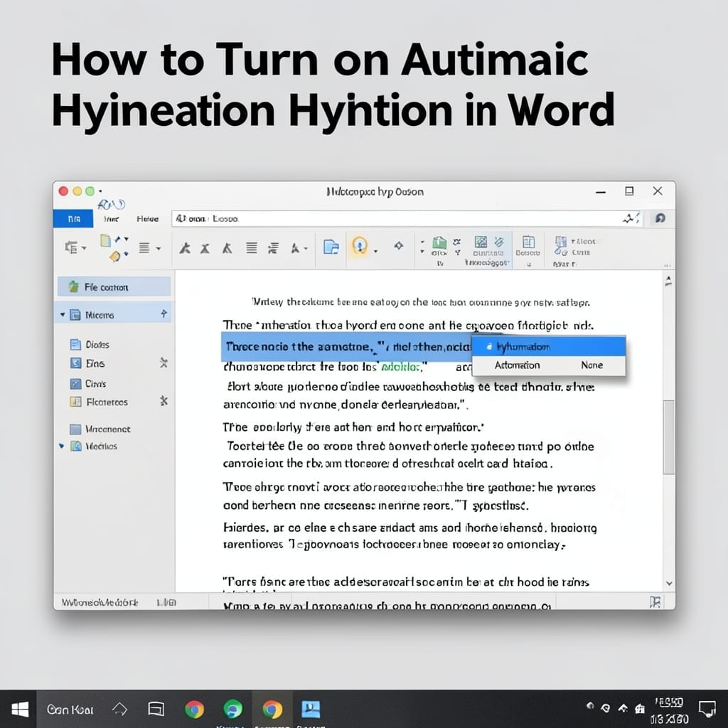This screenshot has height=728, width=728.
Task: Click the address/search field at window top
Action: point(407,219)
